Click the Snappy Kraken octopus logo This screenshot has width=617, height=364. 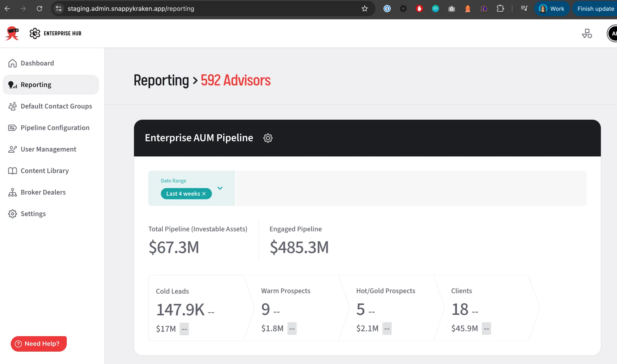(x=12, y=33)
